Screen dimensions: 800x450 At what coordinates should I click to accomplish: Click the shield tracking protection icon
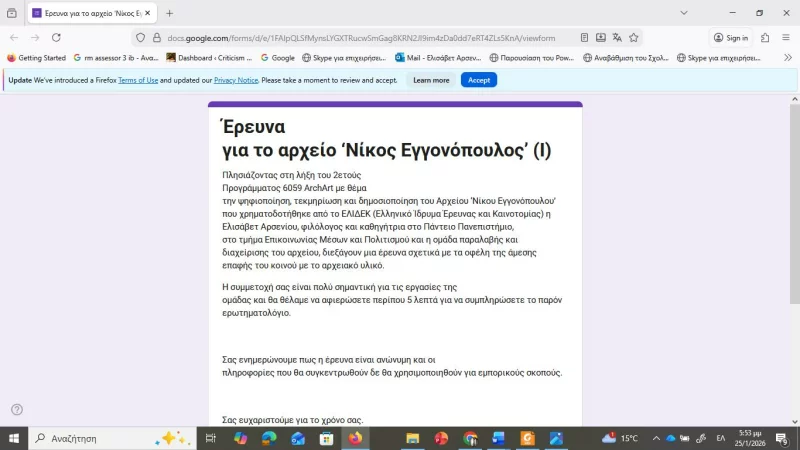point(141,38)
